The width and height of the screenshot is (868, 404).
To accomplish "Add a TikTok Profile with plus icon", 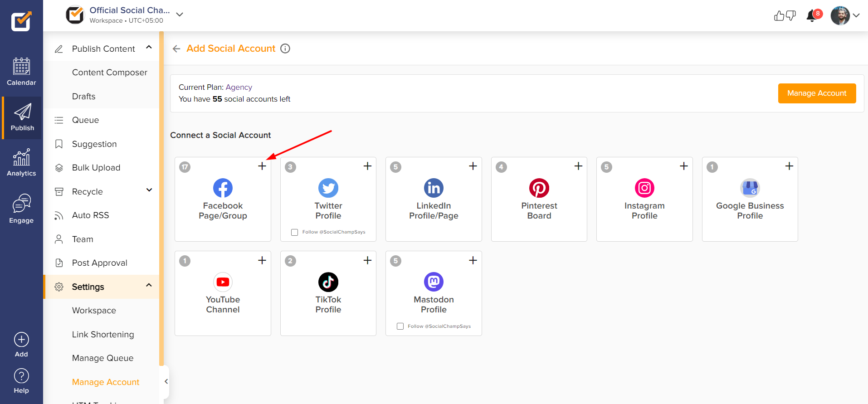I will 367,260.
